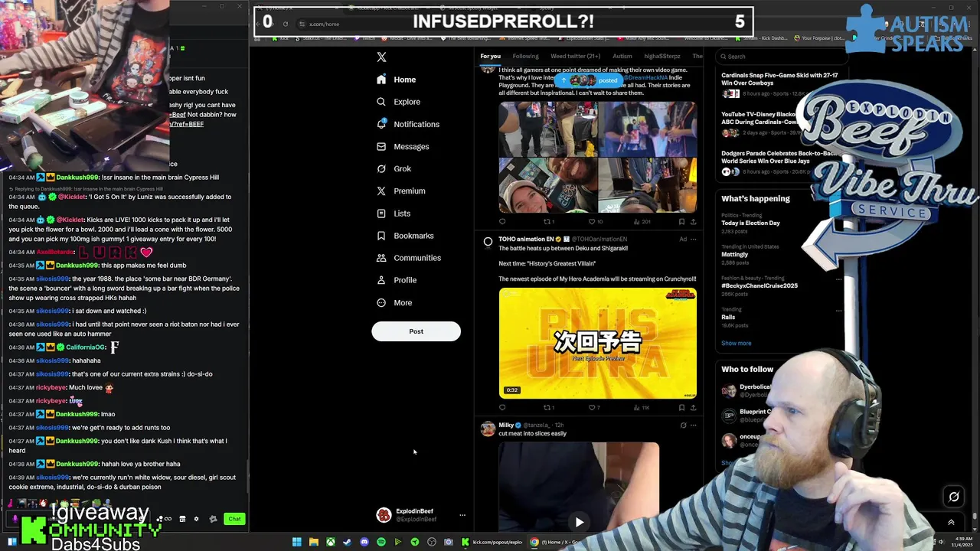
Task: Switch to Autism tab
Action: click(622, 56)
